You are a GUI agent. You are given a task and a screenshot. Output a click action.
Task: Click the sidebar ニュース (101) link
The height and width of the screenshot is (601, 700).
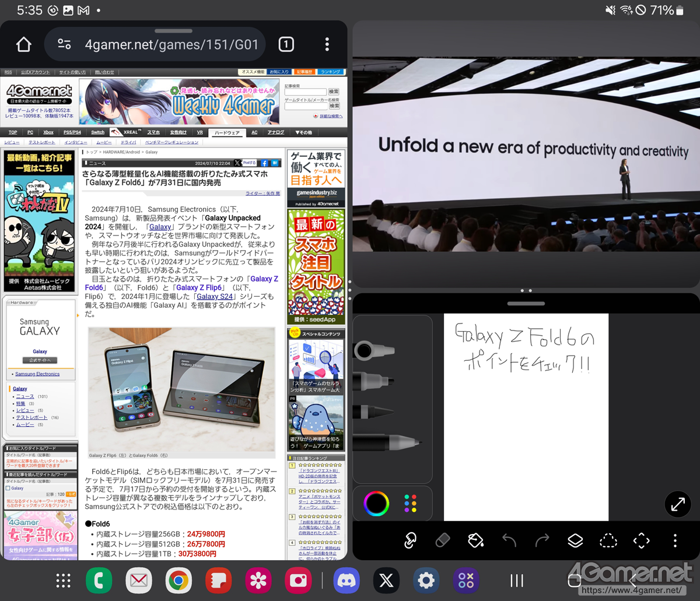pyautogui.click(x=26, y=396)
